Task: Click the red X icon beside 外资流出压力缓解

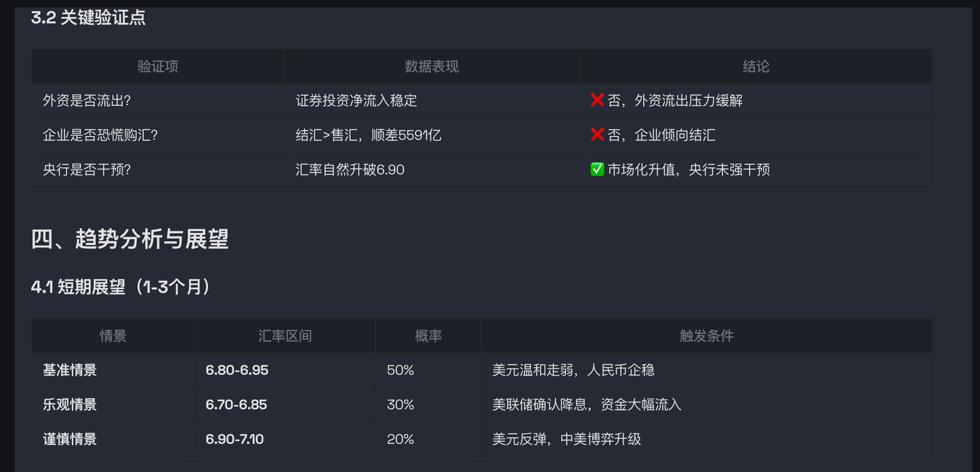Action: pos(597,100)
